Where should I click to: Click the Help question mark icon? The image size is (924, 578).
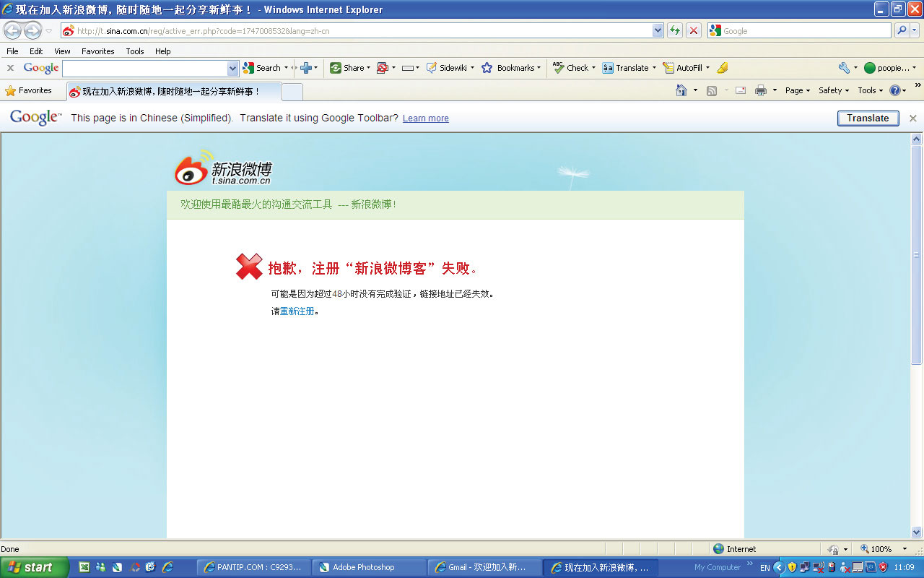tap(895, 90)
